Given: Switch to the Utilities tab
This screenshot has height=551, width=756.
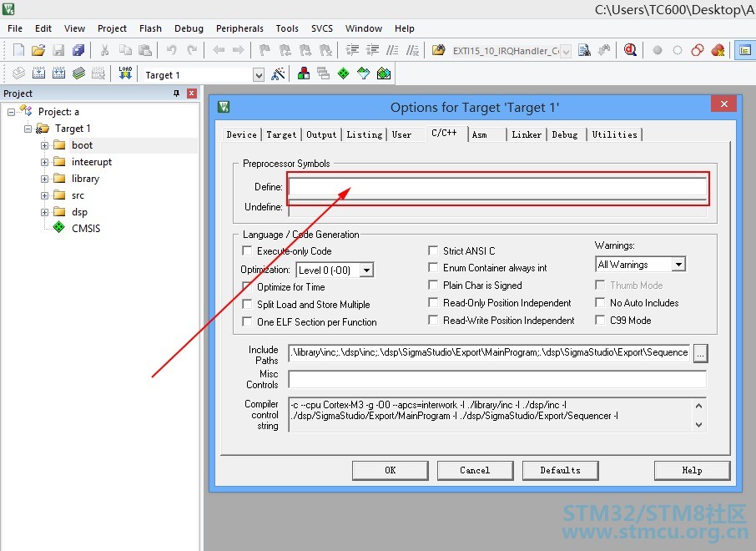Looking at the screenshot, I should click(x=615, y=134).
